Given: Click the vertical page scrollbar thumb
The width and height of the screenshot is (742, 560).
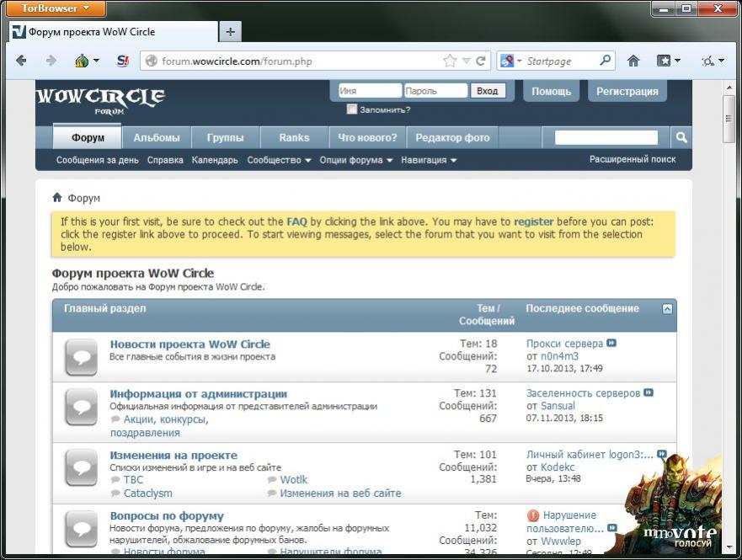Looking at the screenshot, I should [729, 118].
